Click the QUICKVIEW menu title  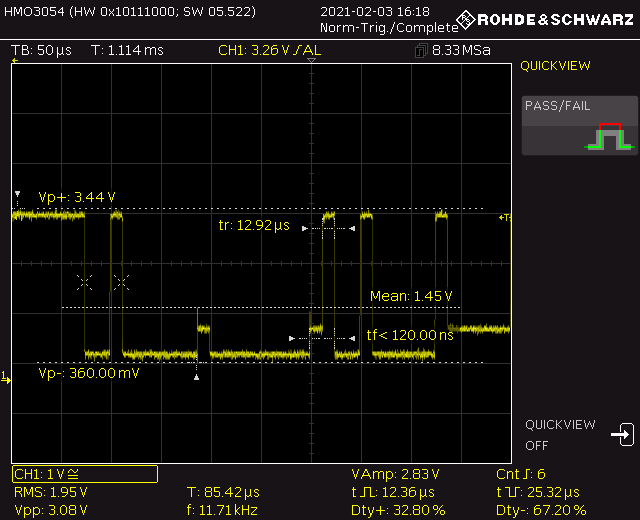coord(555,66)
